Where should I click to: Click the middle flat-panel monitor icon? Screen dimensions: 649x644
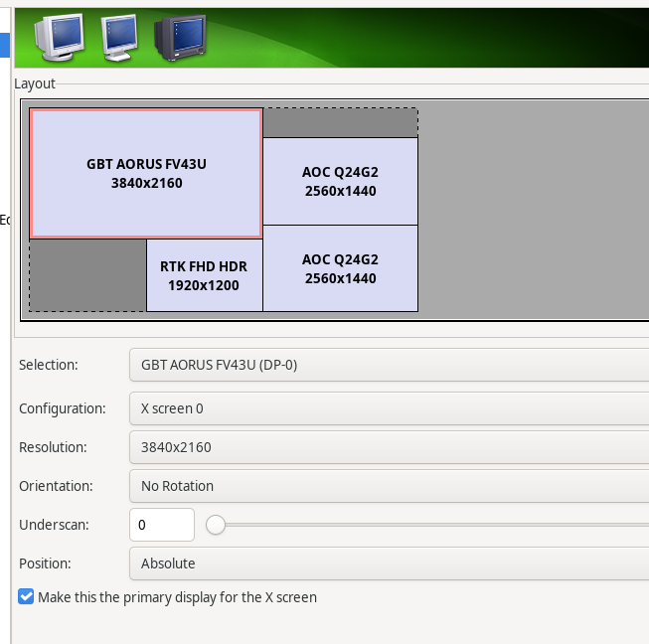[x=118, y=37]
